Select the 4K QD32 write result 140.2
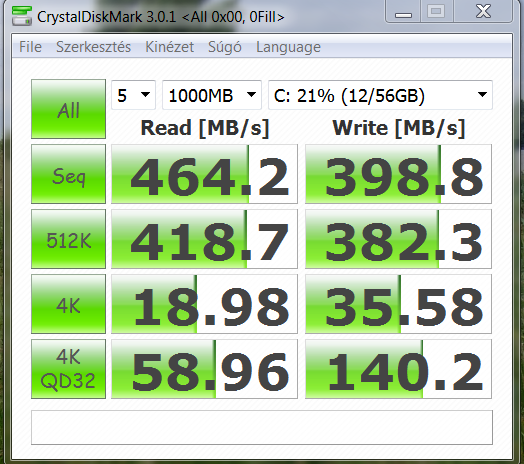This screenshot has width=524, height=464. pos(398,369)
